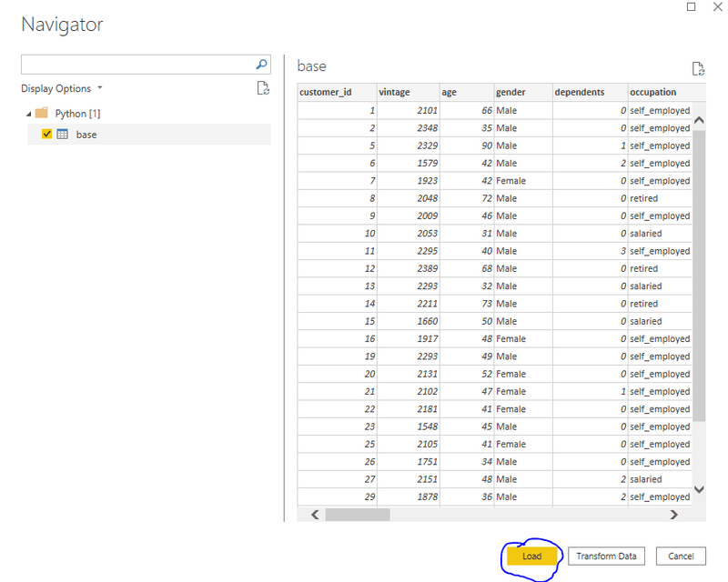Click the Cancel button

[681, 556]
